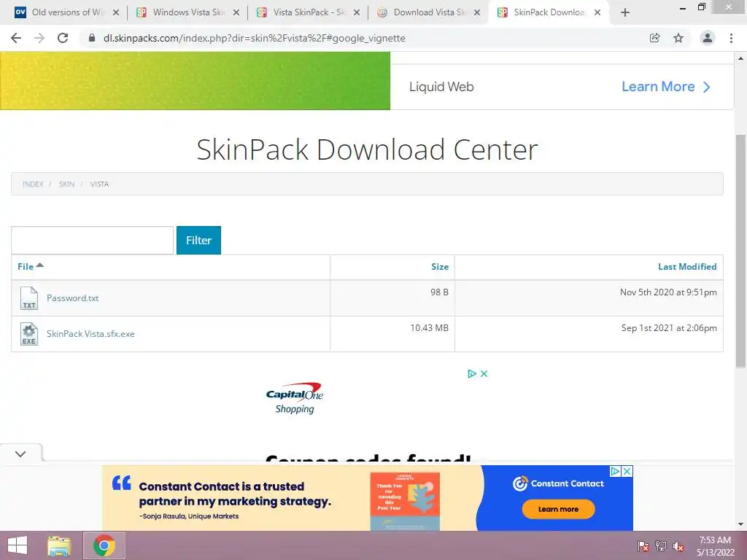Click the EXE gear file icon
The width and height of the screenshot is (747, 560).
[29, 334]
